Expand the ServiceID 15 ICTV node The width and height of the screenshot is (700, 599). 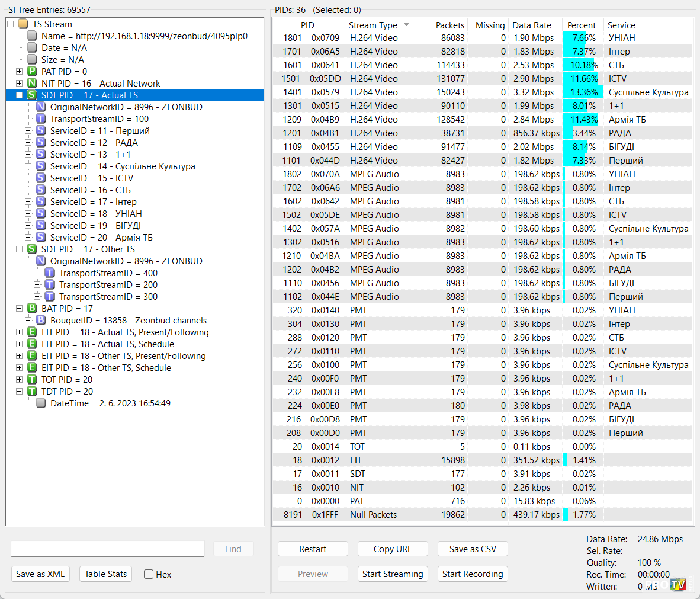click(x=28, y=178)
